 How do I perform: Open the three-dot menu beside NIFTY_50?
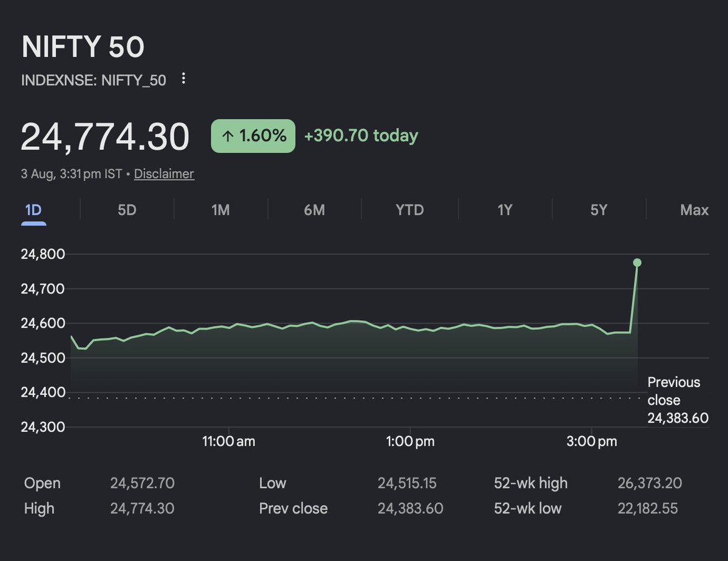tap(184, 79)
